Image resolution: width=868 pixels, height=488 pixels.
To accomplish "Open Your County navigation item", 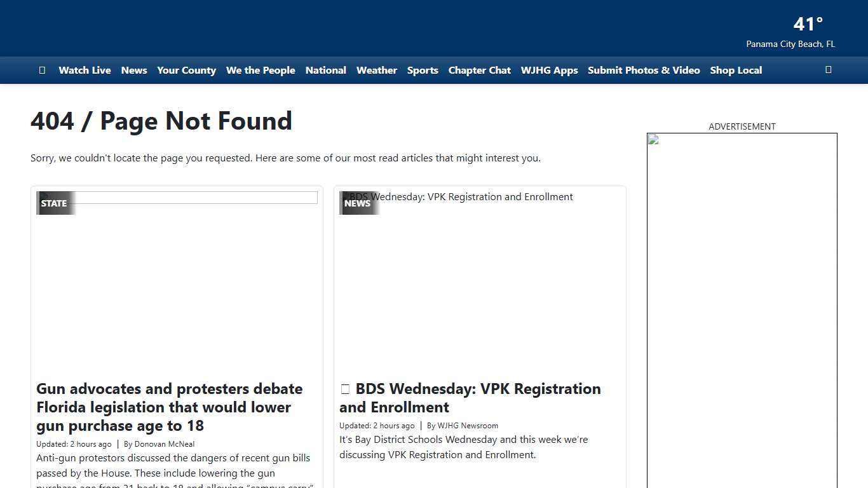I will coord(186,70).
